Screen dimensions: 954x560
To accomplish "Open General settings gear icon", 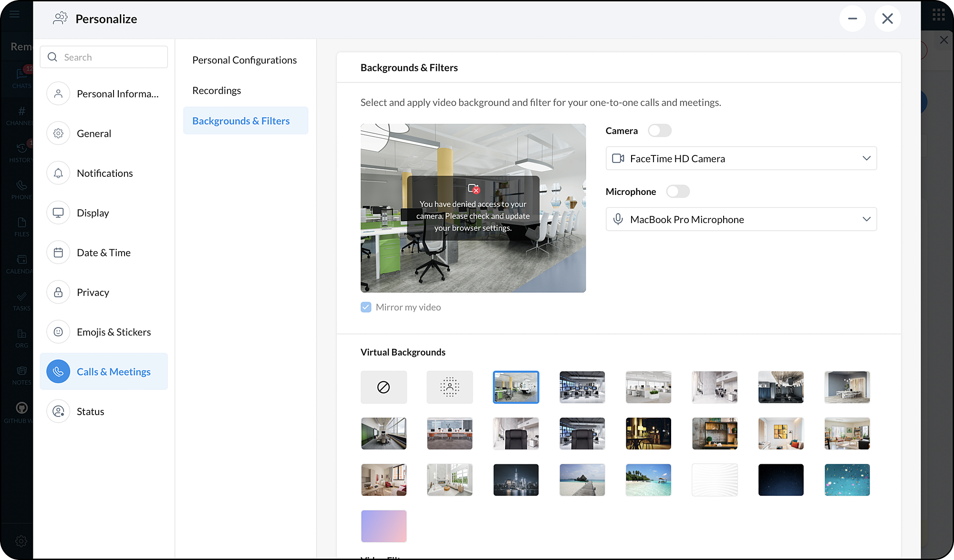I will click(58, 133).
